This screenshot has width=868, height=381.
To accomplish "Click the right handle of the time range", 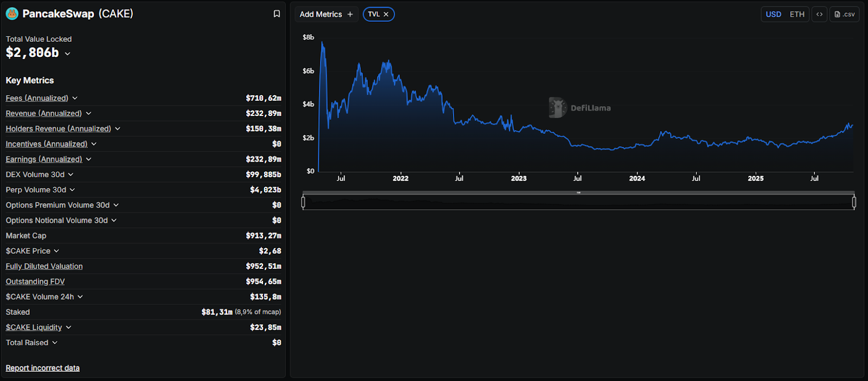I will coord(854,202).
